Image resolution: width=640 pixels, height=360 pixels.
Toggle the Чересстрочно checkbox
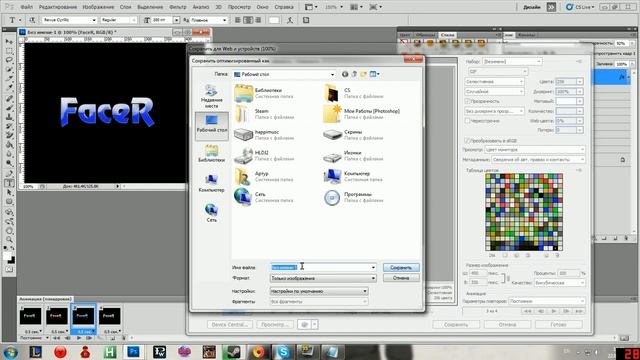click(x=468, y=121)
